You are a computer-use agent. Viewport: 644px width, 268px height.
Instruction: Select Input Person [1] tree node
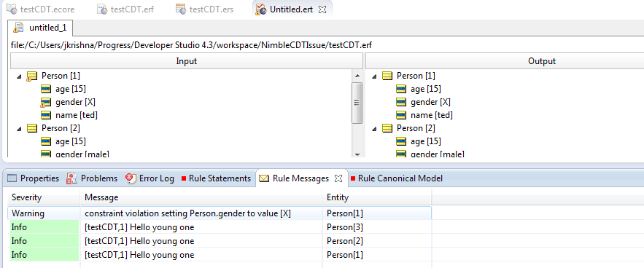tap(61, 76)
